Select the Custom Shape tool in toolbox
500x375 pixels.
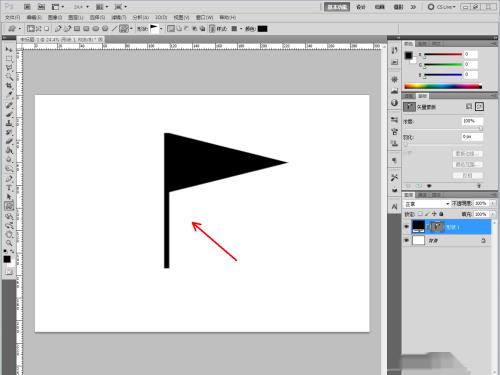[x=9, y=206]
